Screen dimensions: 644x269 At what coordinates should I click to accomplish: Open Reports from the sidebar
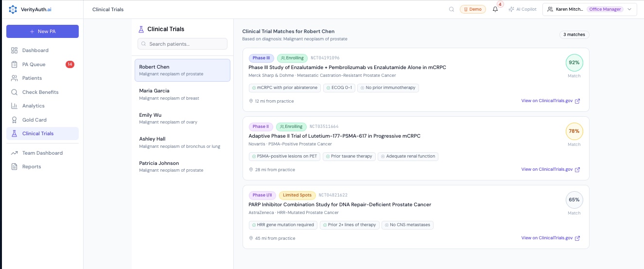coord(32,166)
